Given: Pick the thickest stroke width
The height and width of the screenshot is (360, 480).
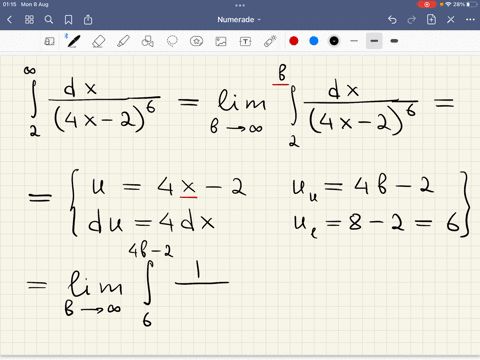Looking at the screenshot, I should click(x=394, y=41).
